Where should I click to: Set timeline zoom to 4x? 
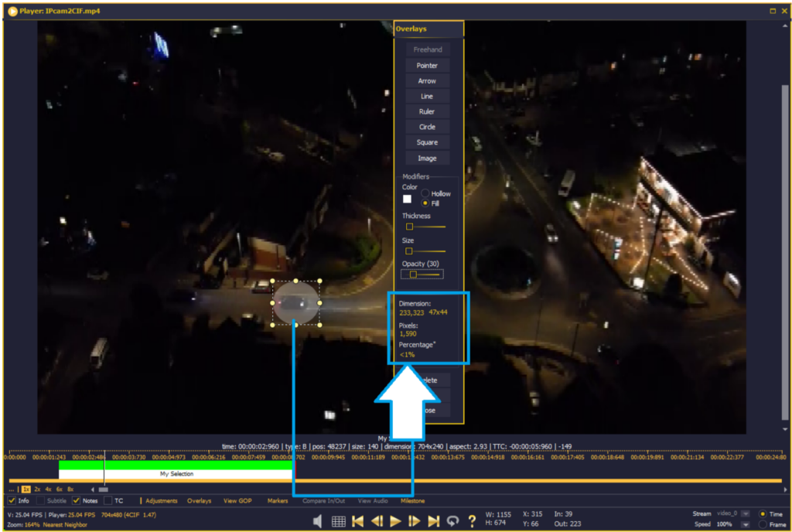click(x=49, y=489)
